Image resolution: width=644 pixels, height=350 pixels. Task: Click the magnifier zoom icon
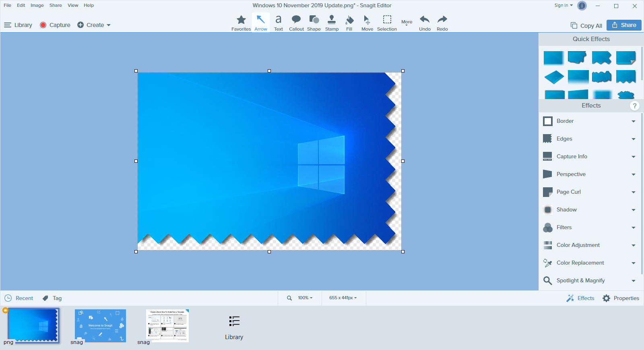coord(289,298)
